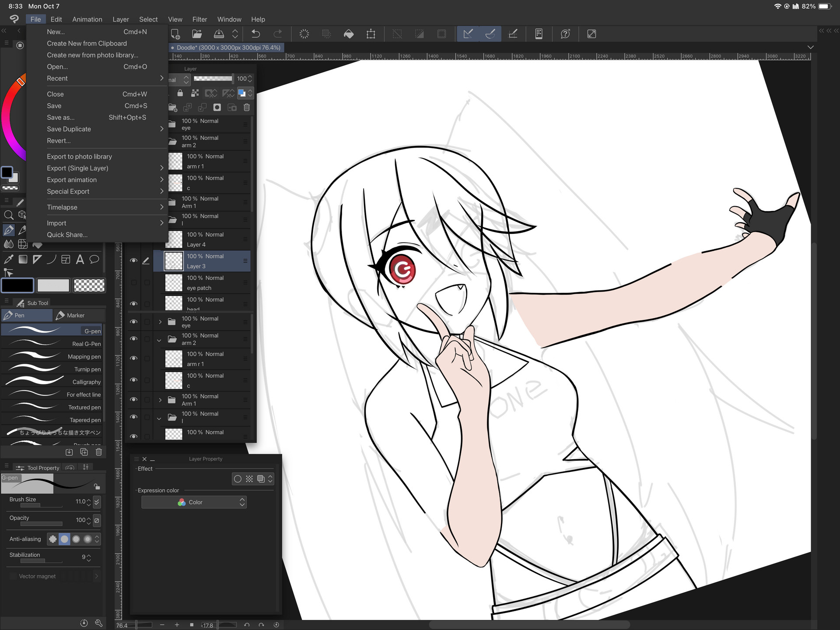Toggle visibility of lower arm r 1 layer

[x=134, y=358]
